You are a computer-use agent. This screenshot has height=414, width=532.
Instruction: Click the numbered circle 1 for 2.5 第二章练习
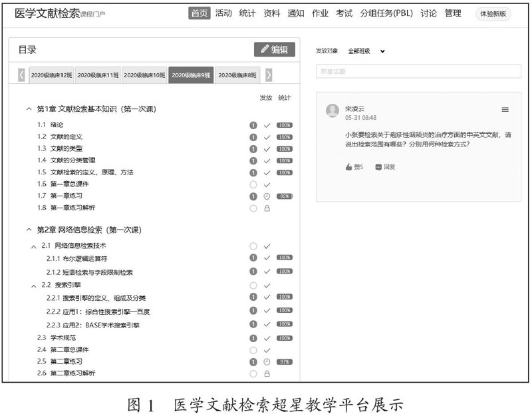tap(253, 362)
